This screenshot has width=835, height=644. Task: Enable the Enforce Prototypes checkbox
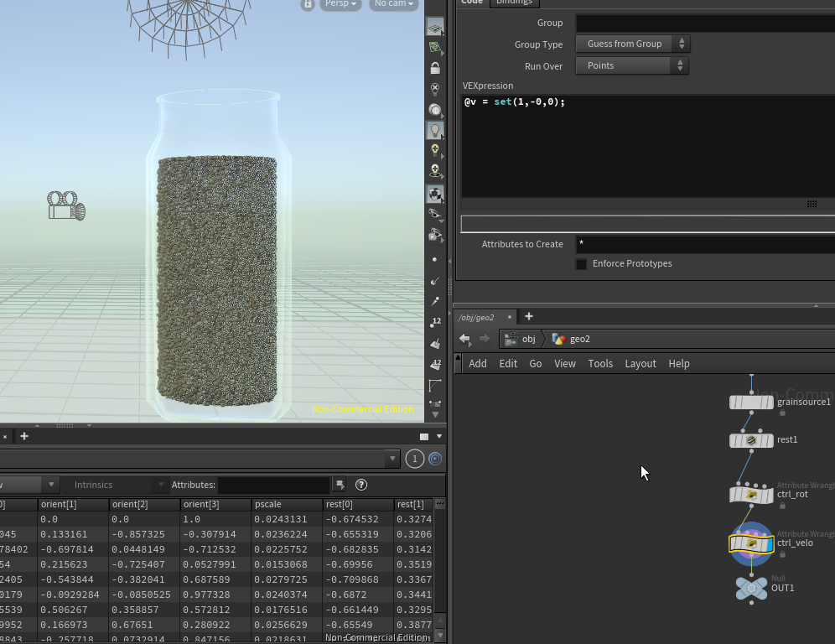coord(581,264)
